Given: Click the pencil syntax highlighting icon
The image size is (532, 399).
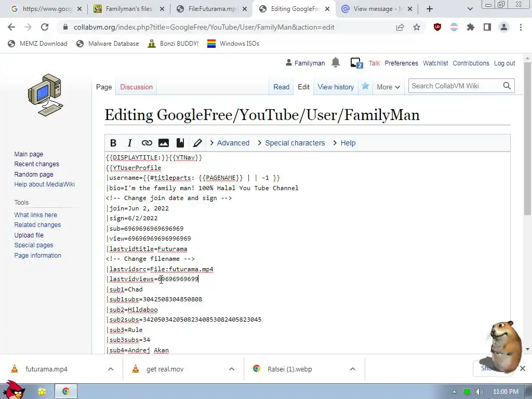Looking at the screenshot, I should tap(197, 143).
